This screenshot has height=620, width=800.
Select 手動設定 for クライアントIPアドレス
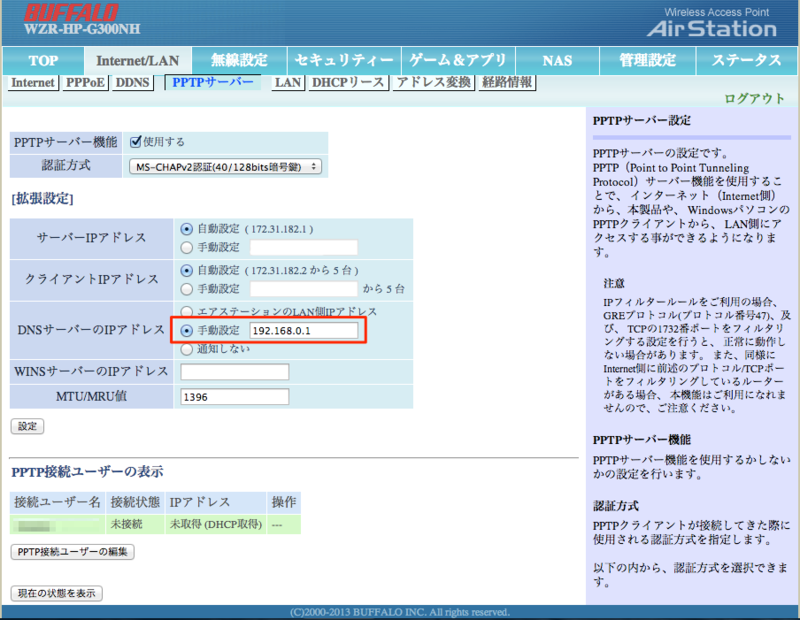[187, 289]
